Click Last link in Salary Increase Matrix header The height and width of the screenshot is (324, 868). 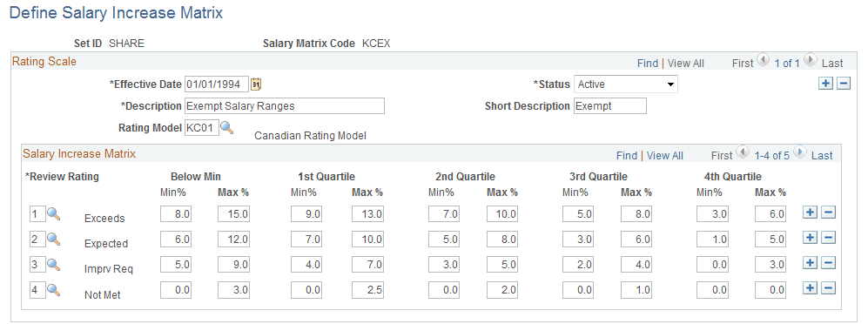click(822, 156)
